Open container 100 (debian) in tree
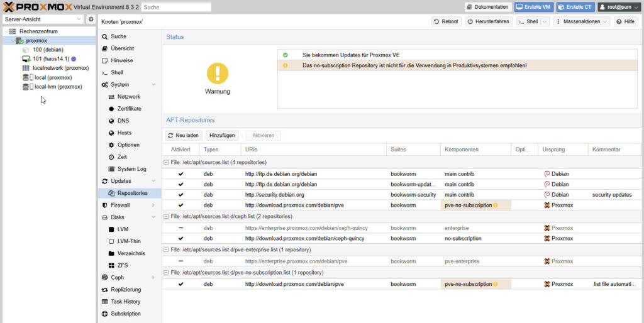644x323 pixels. point(48,49)
